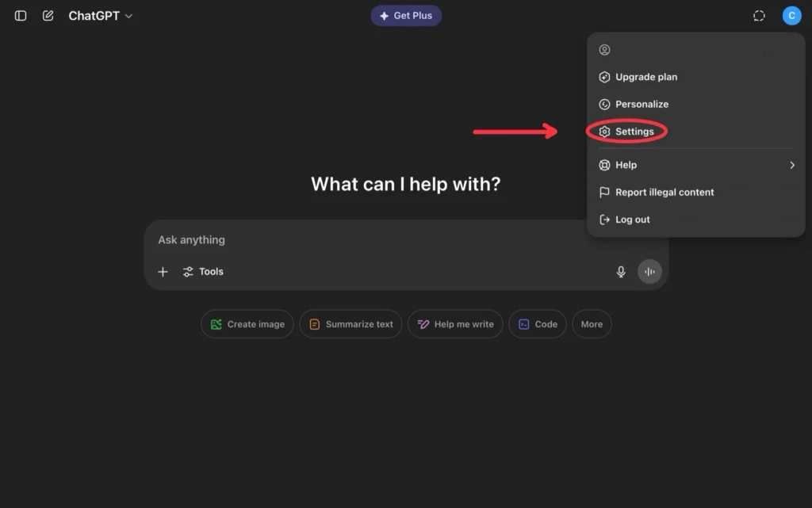
Task: Select Report illegal content
Action: click(x=695, y=192)
